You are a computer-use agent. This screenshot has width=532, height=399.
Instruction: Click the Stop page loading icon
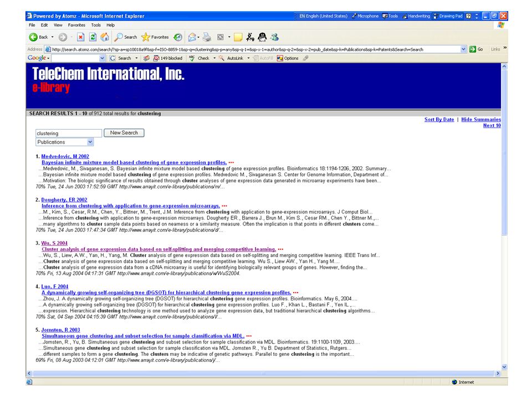[x=80, y=37]
